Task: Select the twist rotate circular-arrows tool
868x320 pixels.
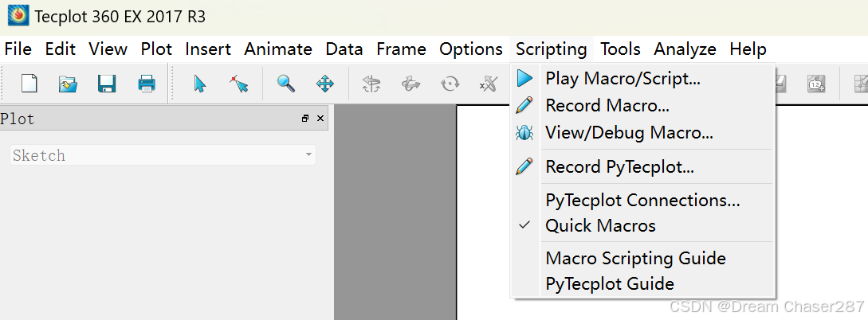Action: tap(450, 84)
